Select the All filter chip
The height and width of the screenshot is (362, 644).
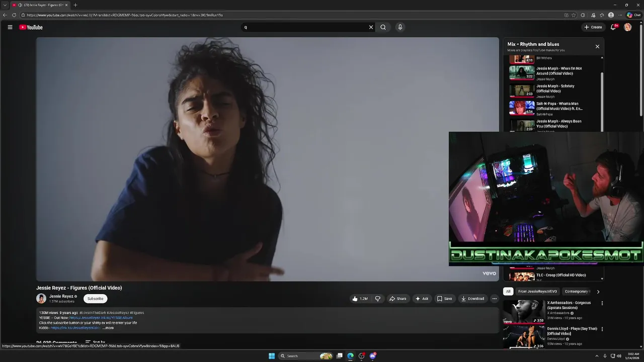click(x=508, y=292)
